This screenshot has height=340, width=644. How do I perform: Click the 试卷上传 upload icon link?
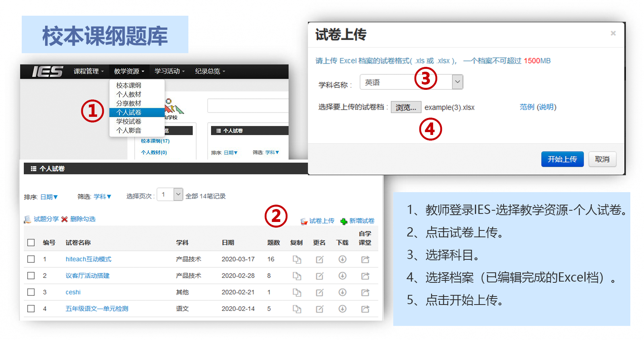(x=304, y=221)
